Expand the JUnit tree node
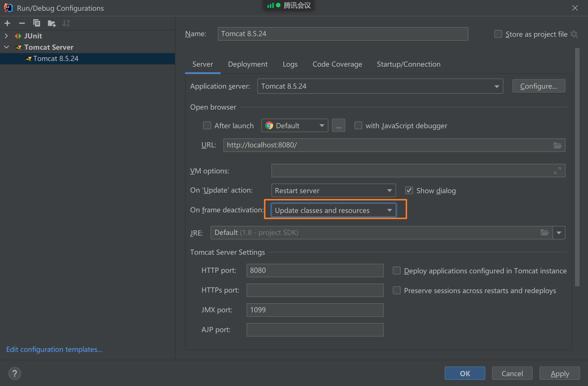 (6, 36)
